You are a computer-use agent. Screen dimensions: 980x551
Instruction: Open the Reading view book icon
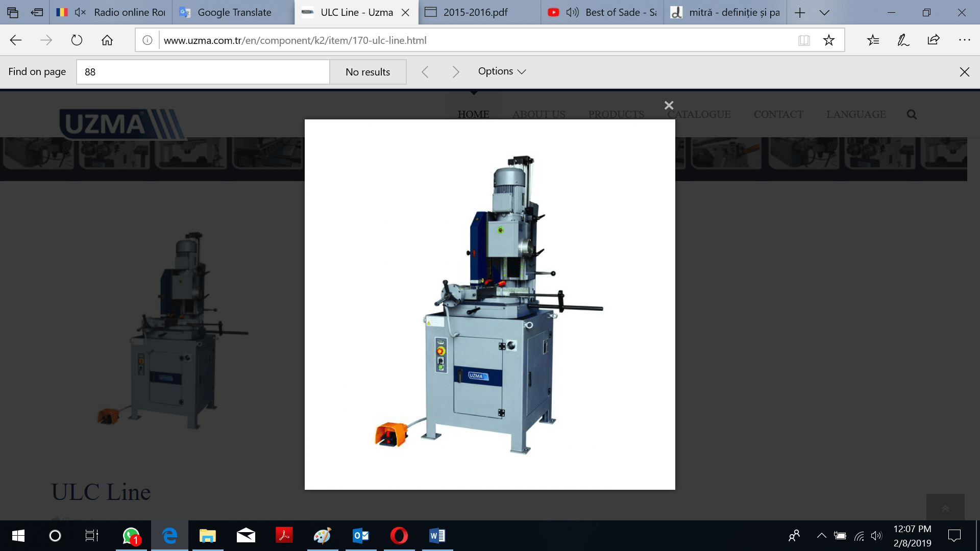click(x=804, y=40)
